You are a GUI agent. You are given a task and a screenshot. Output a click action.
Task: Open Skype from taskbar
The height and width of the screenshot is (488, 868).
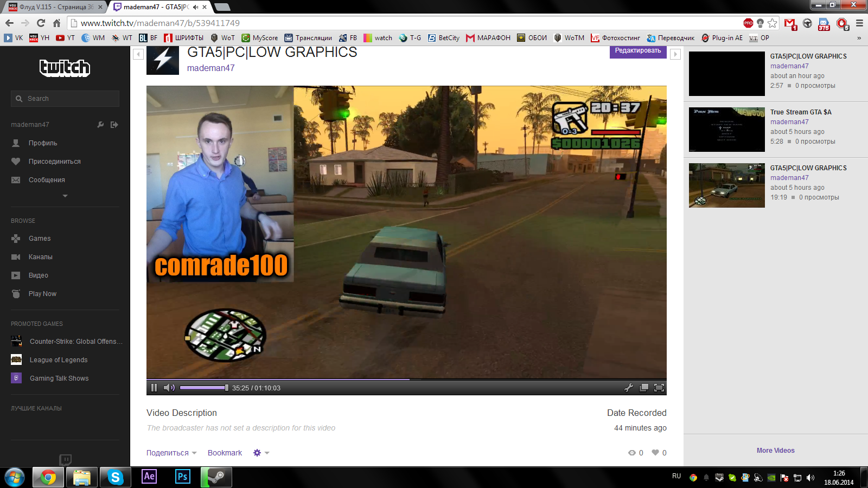pos(115,477)
